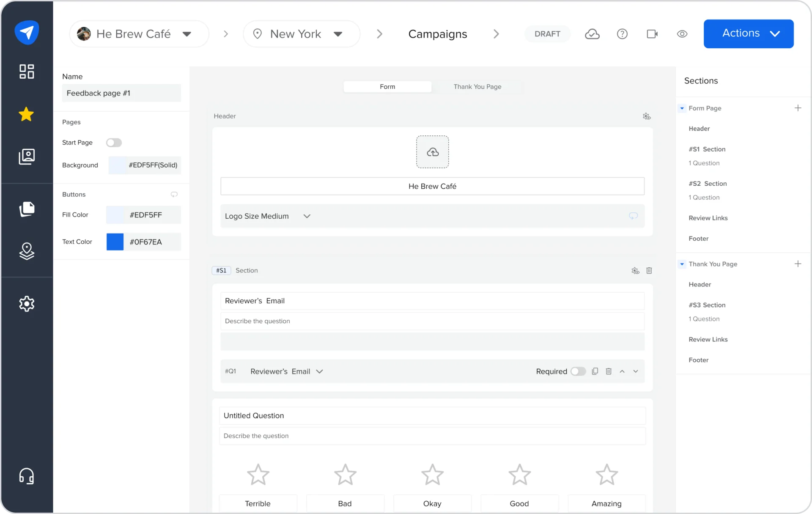Open the templates icon in the sidebar
Image resolution: width=812 pixels, height=514 pixels.
pyautogui.click(x=27, y=209)
